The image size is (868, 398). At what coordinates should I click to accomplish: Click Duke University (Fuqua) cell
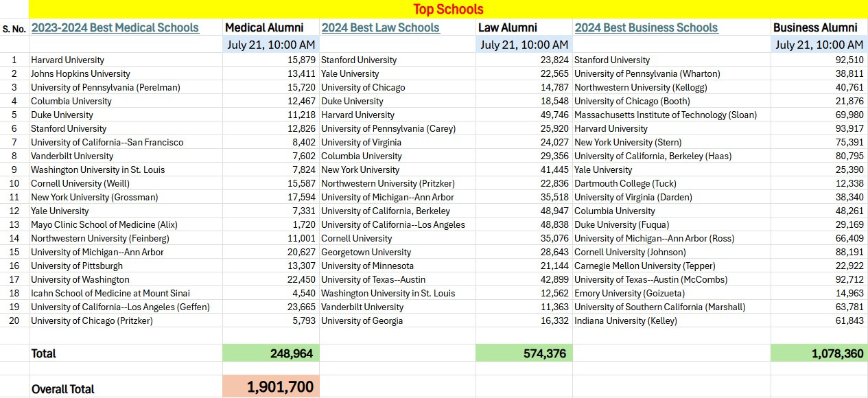coord(672,224)
